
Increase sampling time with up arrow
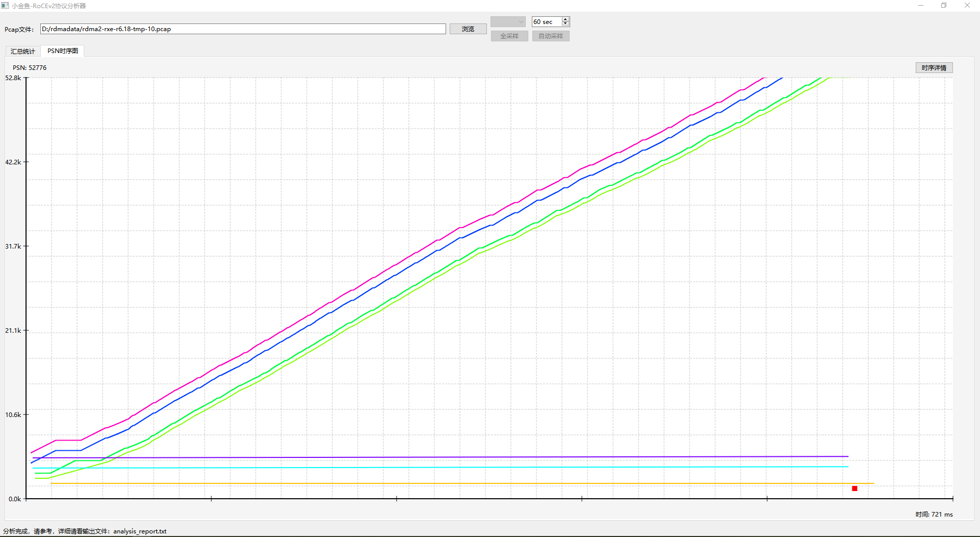point(566,19)
